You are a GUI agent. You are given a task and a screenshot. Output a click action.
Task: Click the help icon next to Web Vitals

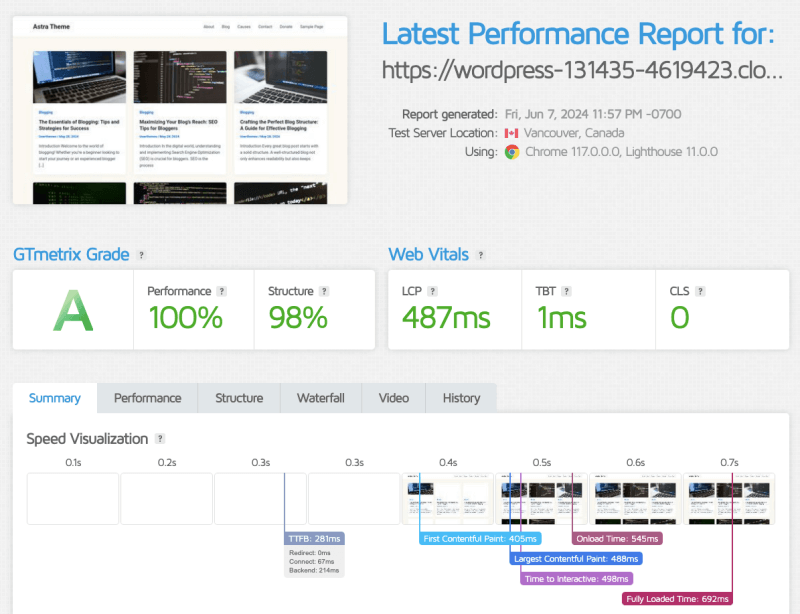coord(480,255)
